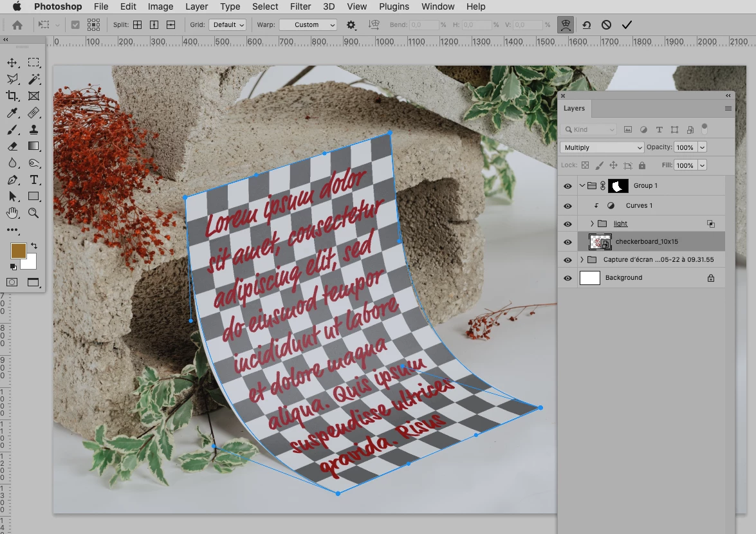Split the warp vertically

(154, 24)
